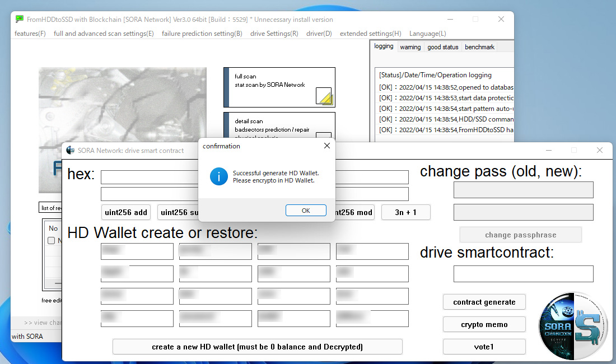Open the extended settings(H) menu
The width and height of the screenshot is (616, 364).
(371, 34)
